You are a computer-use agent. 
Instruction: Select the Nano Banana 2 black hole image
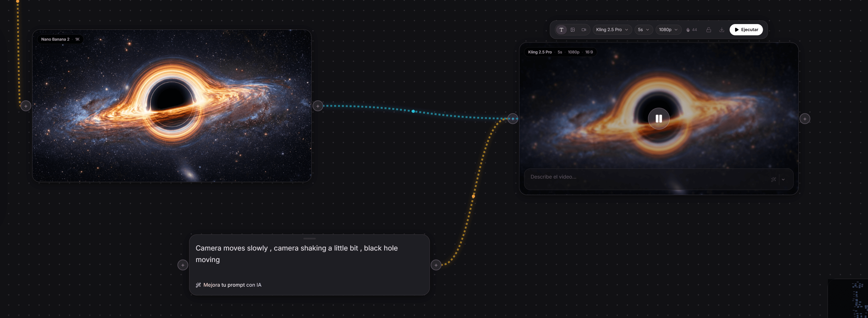[172, 106]
